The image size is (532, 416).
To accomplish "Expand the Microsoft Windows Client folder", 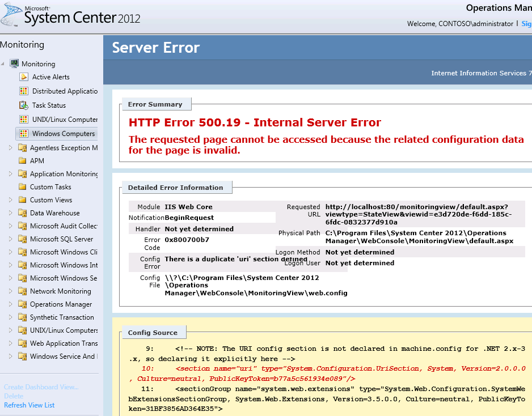I will [x=11, y=252].
